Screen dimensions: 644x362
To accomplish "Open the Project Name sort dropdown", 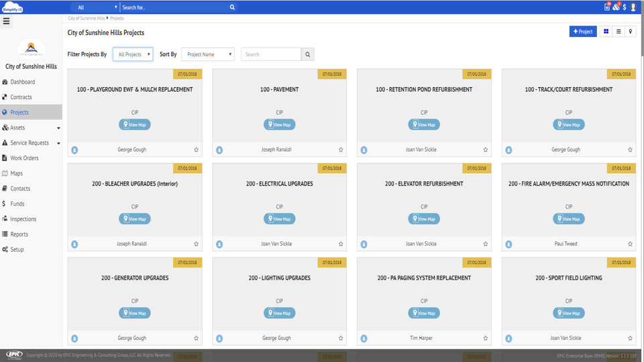I will point(208,54).
